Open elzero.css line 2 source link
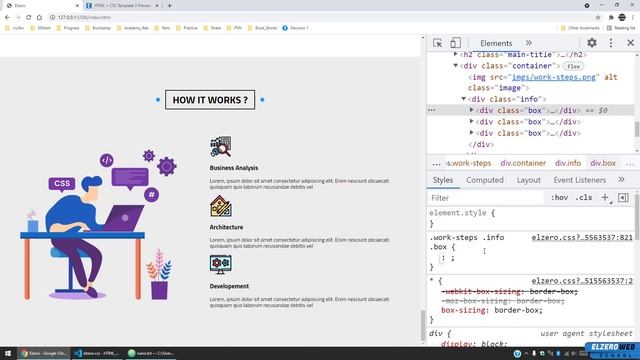 [582, 281]
